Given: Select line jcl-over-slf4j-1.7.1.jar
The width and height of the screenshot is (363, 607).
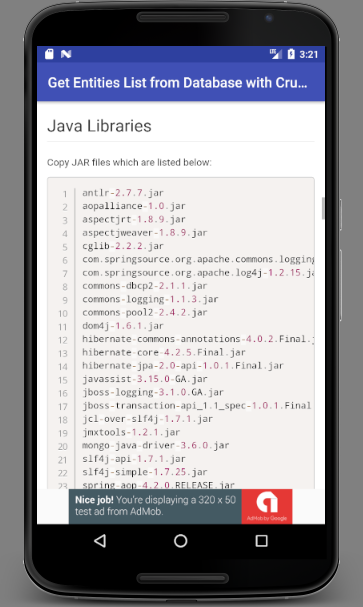Looking at the screenshot, I should click(147, 418).
